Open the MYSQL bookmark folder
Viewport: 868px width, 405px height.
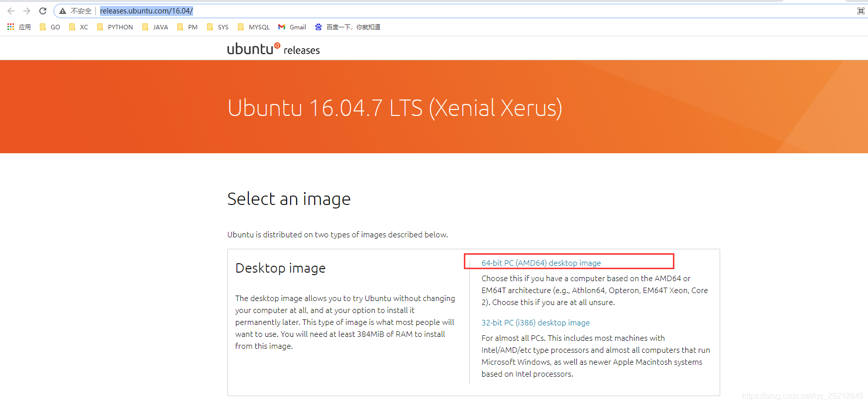(254, 27)
